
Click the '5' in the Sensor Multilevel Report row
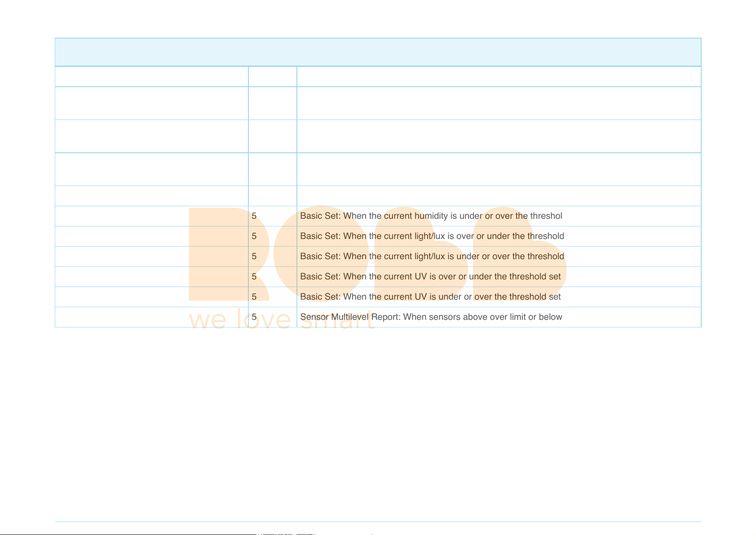click(x=254, y=317)
